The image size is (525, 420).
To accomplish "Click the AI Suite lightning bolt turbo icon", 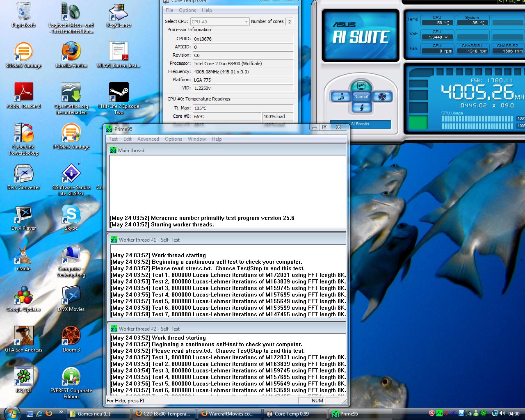I will click(x=361, y=107).
